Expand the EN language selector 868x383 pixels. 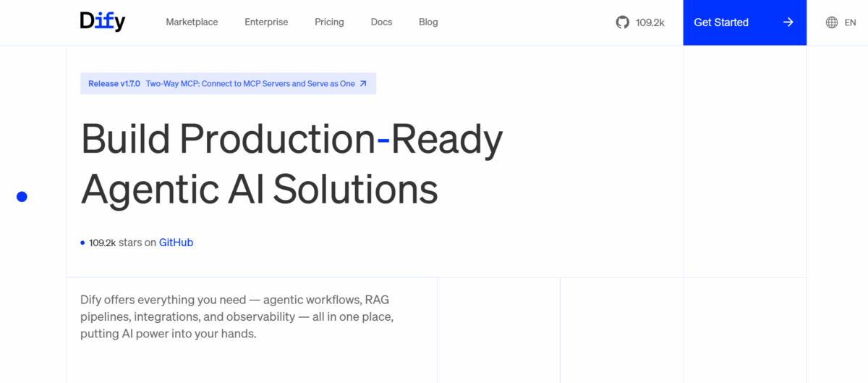[x=851, y=22]
